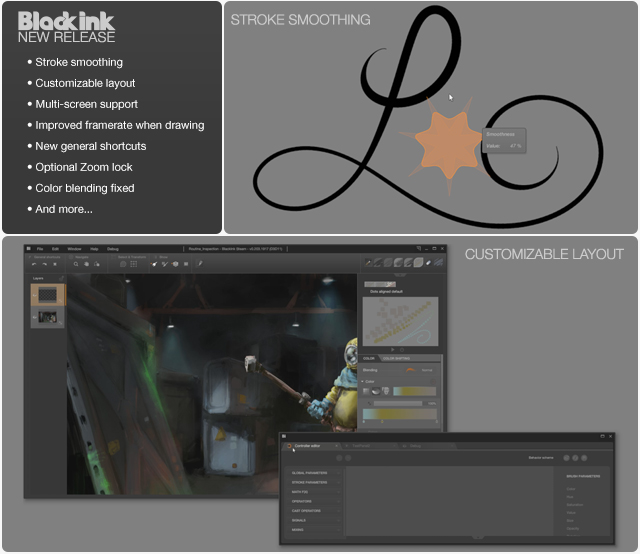Click the cube icon in the Show group
Screen dimensions: 640x554
175,264
